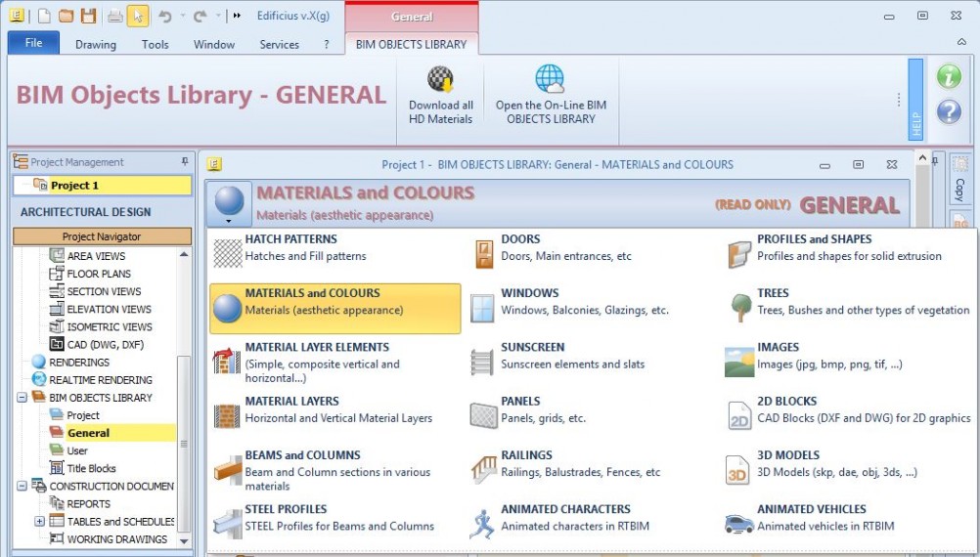Open FLOOR PLANS in the navigator
The width and height of the screenshot is (980, 557).
[99, 274]
